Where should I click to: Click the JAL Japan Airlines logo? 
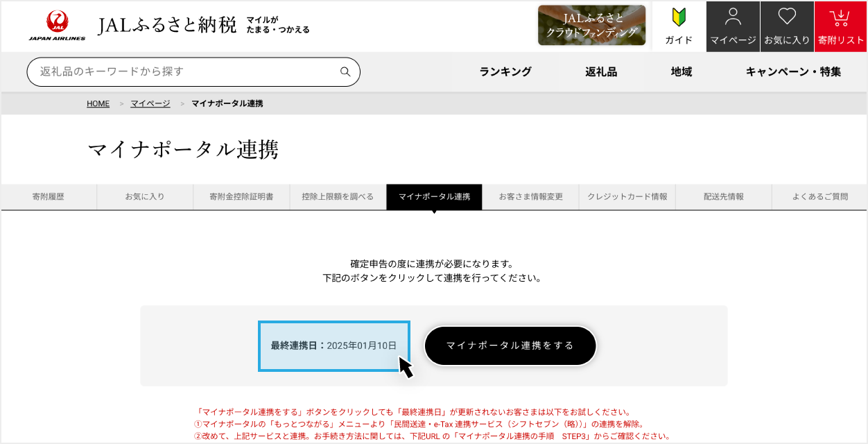[x=57, y=26]
